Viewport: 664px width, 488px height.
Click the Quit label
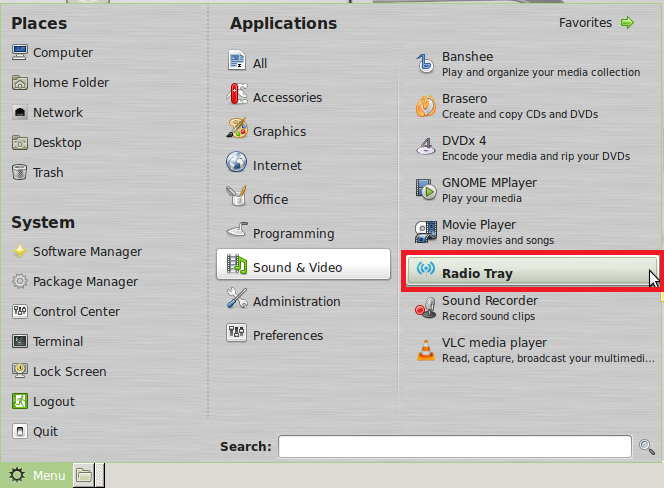pos(45,432)
